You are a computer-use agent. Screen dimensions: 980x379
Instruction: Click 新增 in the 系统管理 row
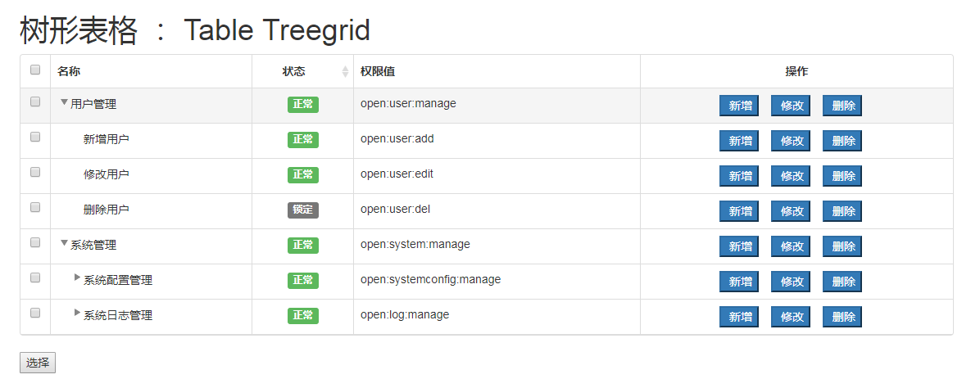739,246
